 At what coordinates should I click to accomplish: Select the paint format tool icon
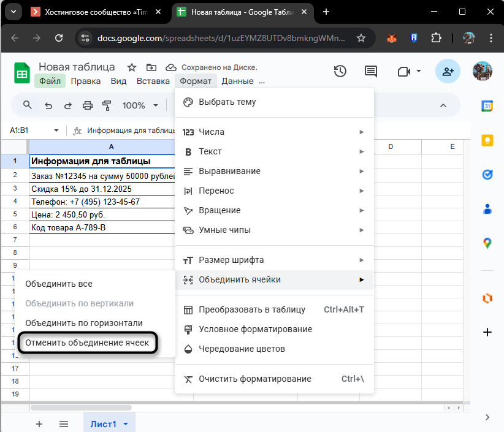point(107,105)
